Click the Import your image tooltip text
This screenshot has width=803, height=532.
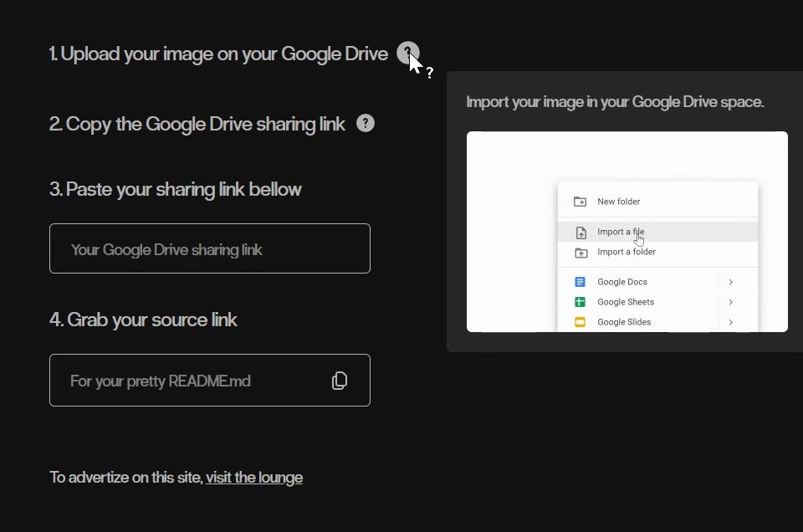point(615,102)
